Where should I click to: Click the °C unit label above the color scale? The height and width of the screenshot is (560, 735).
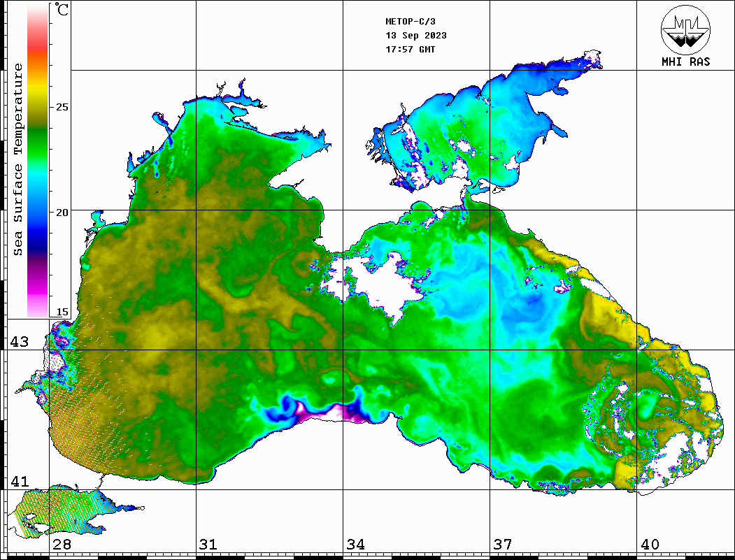[x=61, y=10]
